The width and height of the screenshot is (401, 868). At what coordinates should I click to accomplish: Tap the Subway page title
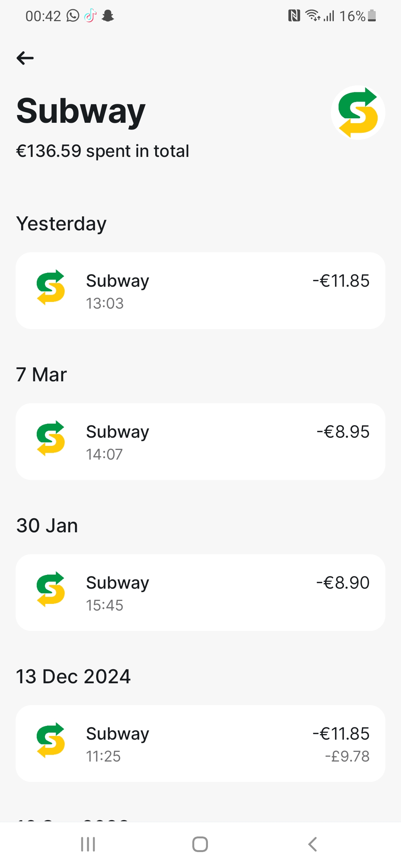click(81, 111)
